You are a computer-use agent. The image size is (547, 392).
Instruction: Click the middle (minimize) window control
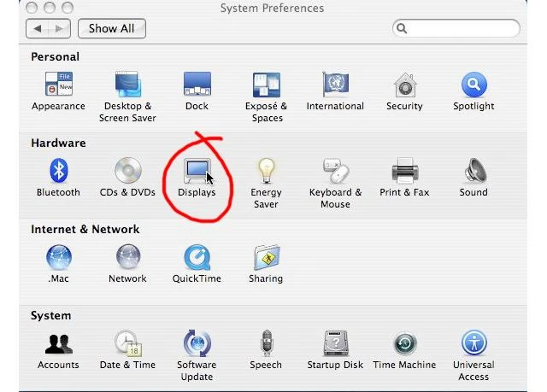pos(50,8)
